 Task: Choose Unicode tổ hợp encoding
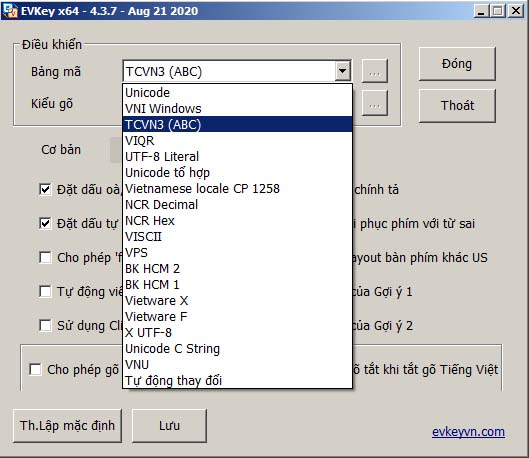[238, 172]
